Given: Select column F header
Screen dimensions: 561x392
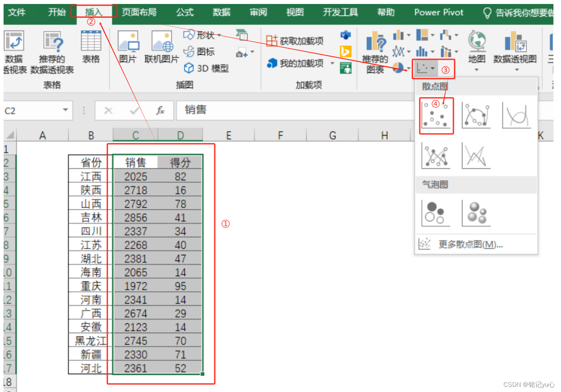Looking at the screenshot, I should [280, 135].
